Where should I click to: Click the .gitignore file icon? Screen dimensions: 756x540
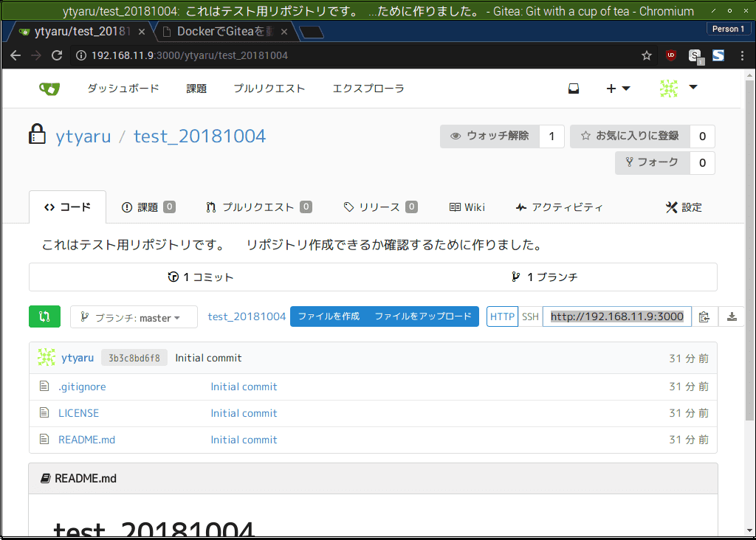[44, 385]
